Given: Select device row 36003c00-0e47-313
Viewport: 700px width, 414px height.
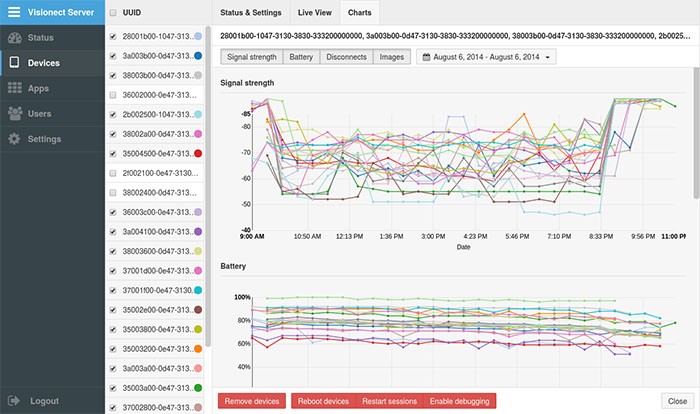Looking at the screenshot, I should point(155,212).
